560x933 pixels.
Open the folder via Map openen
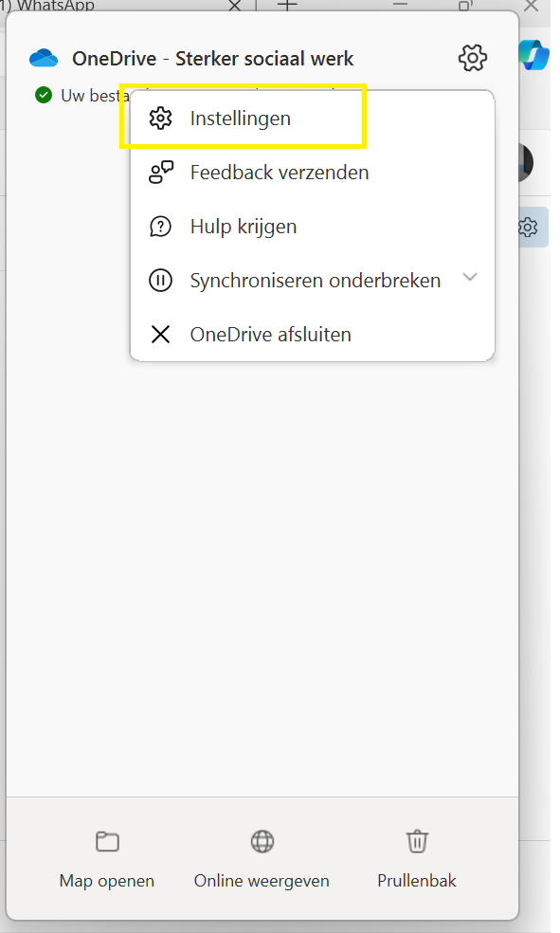pos(107,859)
